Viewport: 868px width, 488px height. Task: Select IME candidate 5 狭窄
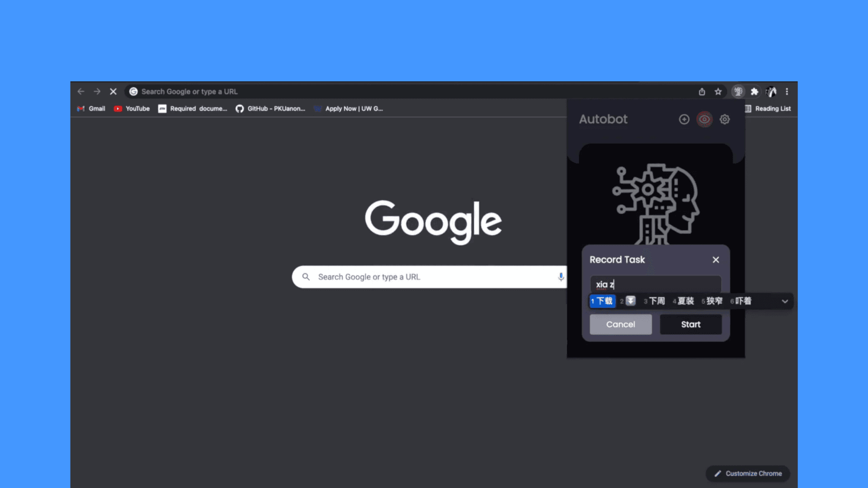point(712,301)
